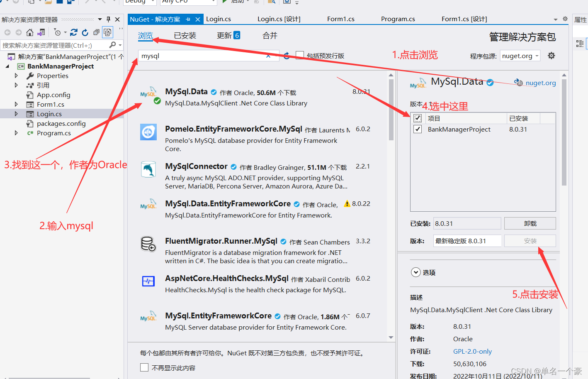Uncheck the BankManagerProject project checkbox
This screenshot has width=588, height=379.
point(418,129)
